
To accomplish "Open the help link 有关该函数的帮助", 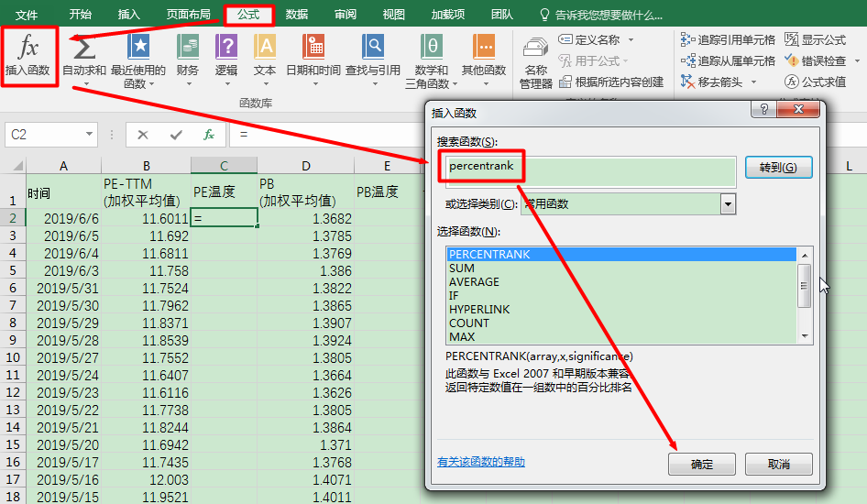I will pos(481,462).
